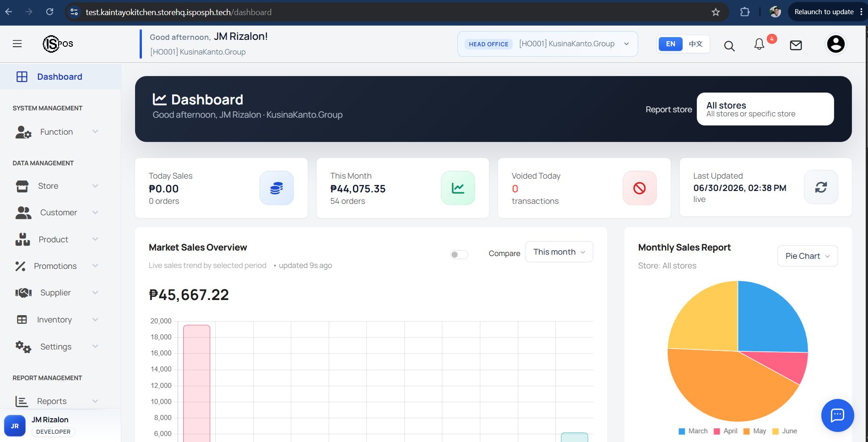Open the Pie Chart type dropdown
868x442 pixels.
808,256
